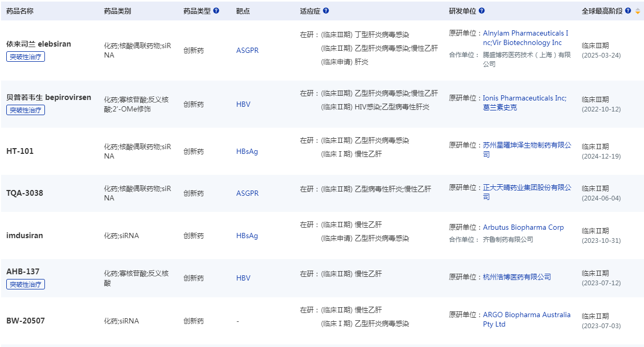Open HBV target link in AHB-137 row

click(243, 278)
